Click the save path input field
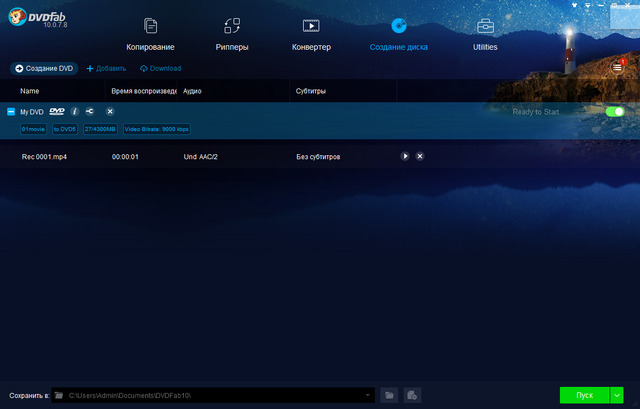Image resolution: width=640 pixels, height=409 pixels. (213, 395)
